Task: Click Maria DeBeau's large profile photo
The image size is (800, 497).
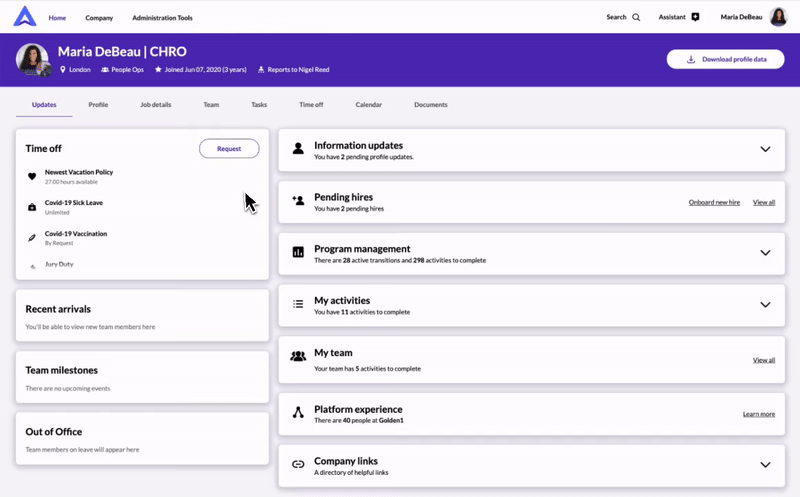Action: (x=33, y=59)
